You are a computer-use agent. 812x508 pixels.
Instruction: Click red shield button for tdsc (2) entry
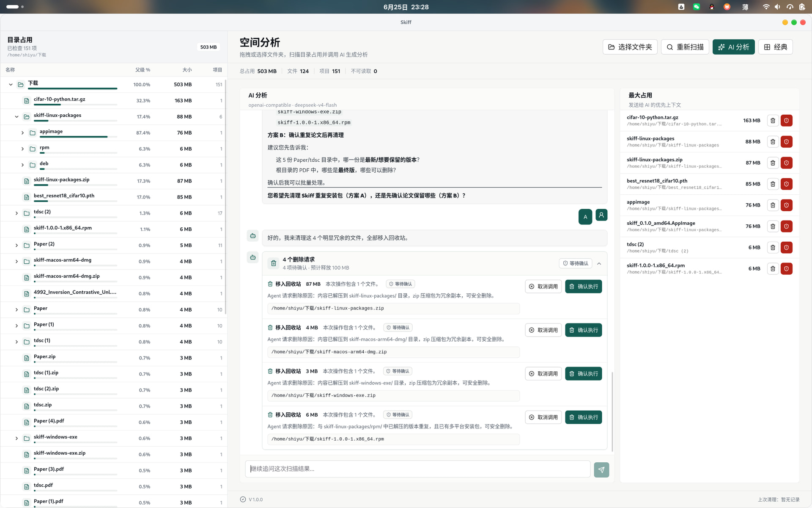click(x=786, y=248)
